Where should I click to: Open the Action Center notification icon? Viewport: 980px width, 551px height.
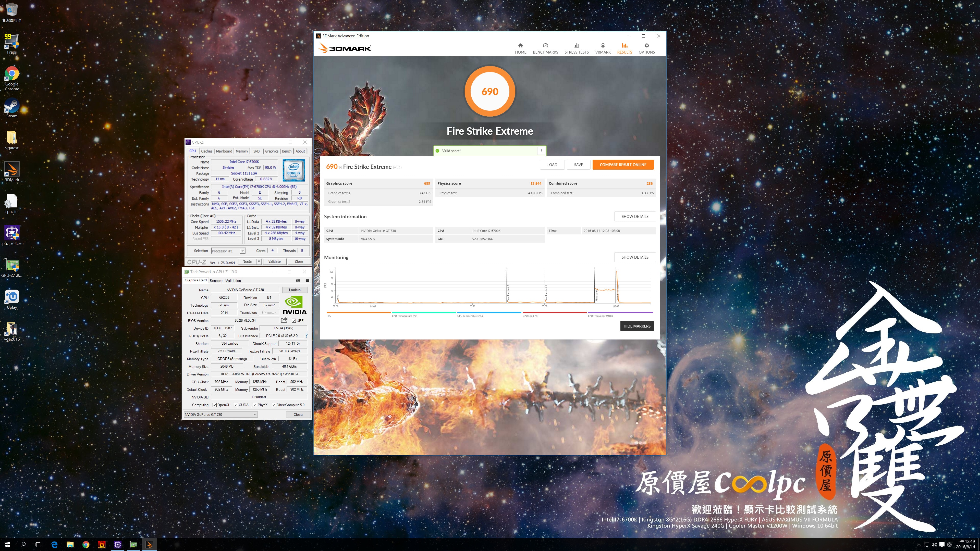point(941,545)
